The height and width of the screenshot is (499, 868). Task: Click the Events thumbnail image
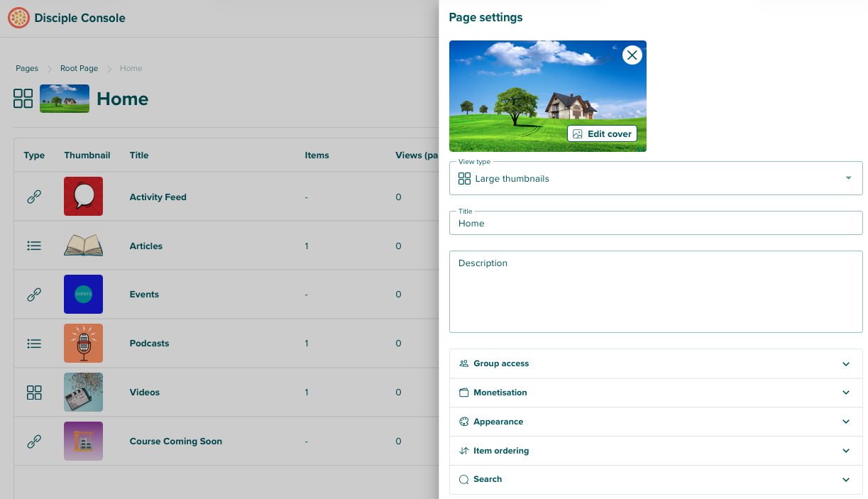click(x=83, y=295)
